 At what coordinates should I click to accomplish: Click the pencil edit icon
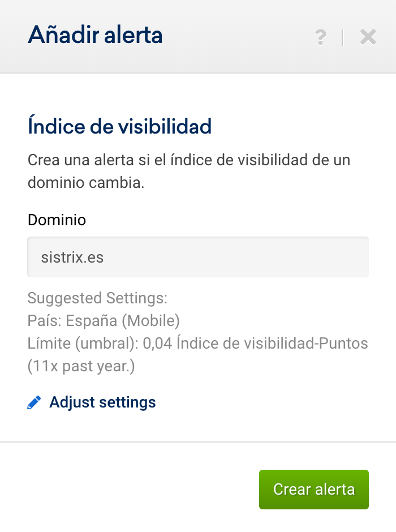click(x=34, y=402)
